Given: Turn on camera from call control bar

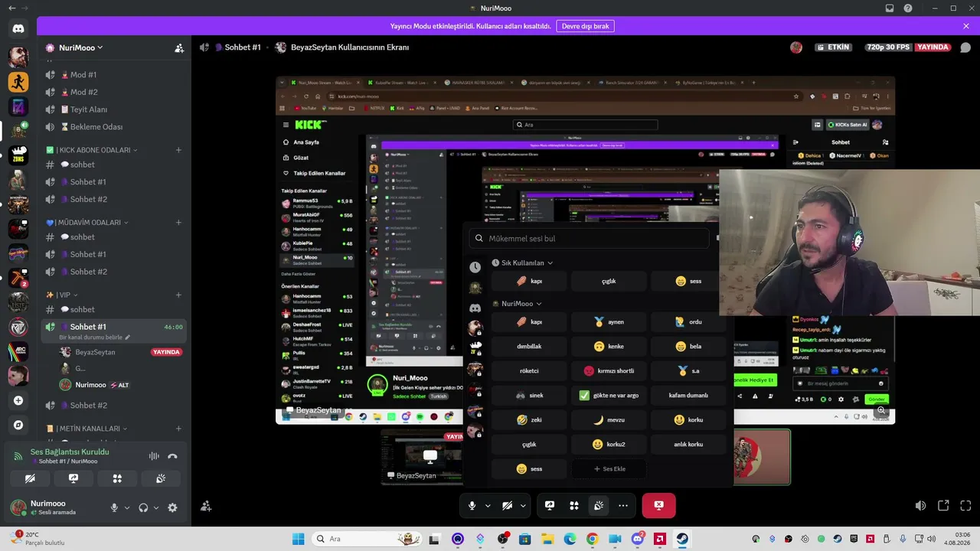Looking at the screenshot, I should point(507,505).
